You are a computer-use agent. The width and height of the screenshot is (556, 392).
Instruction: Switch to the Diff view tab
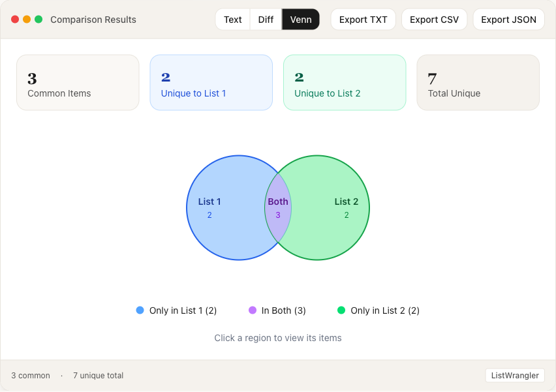click(x=266, y=20)
